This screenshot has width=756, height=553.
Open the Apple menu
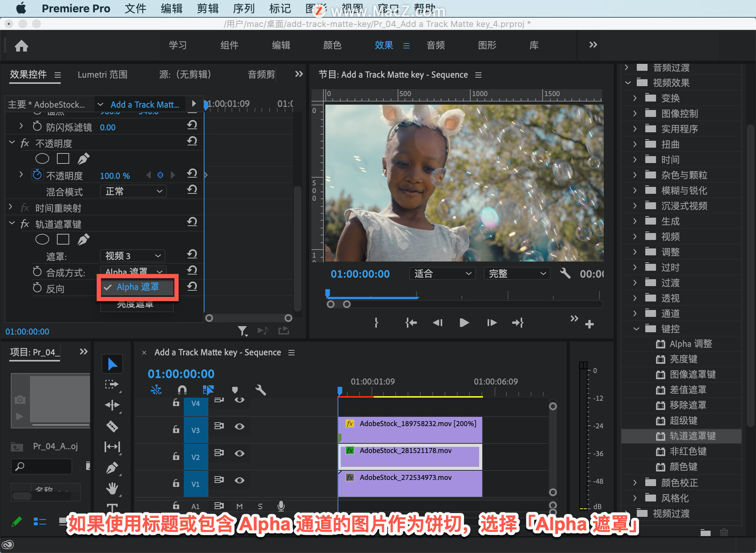pyautogui.click(x=21, y=8)
